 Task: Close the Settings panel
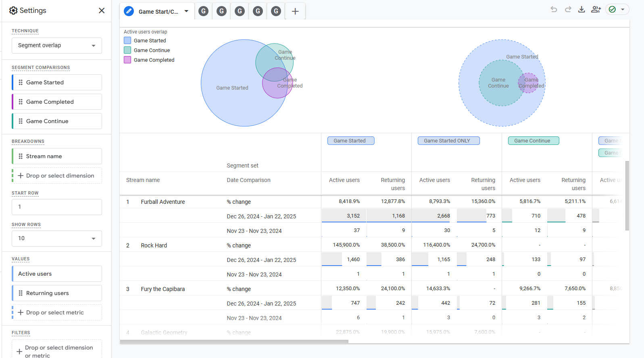[102, 10]
